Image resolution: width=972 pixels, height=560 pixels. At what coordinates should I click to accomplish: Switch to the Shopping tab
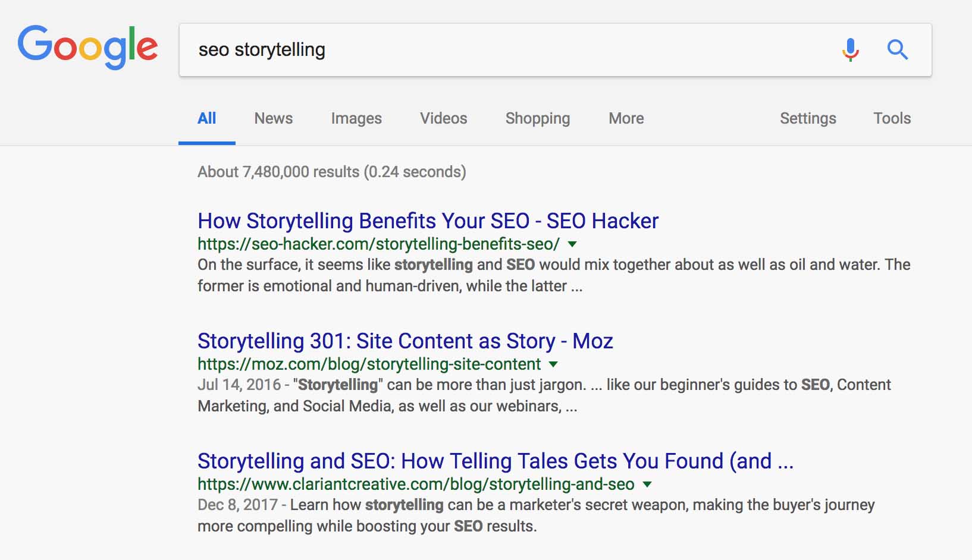(x=538, y=119)
